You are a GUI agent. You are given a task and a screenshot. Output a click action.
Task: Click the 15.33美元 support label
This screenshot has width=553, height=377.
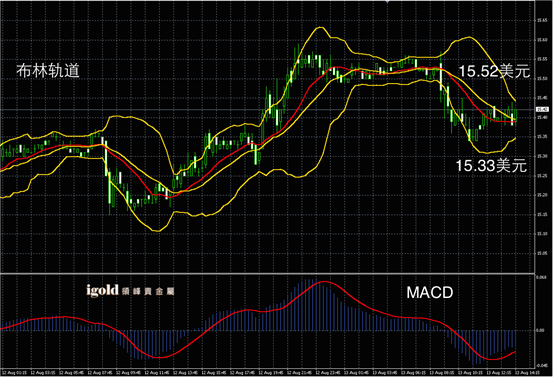(491, 165)
